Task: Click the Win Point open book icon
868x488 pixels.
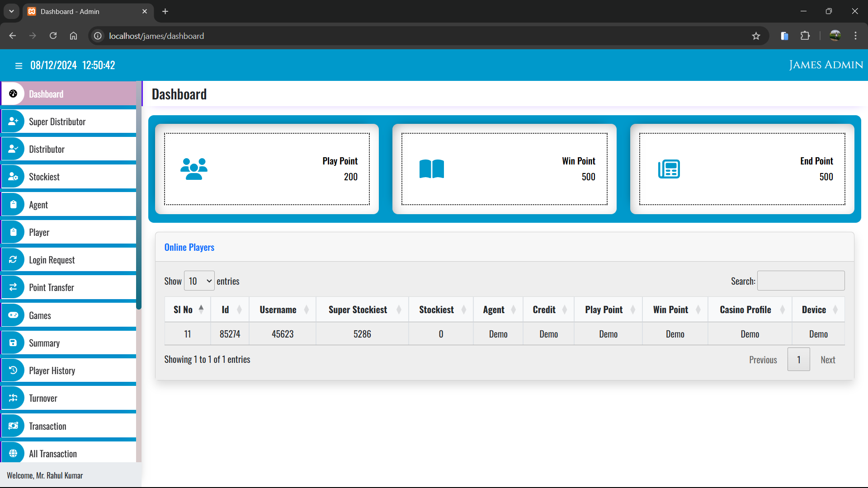Action: click(432, 169)
